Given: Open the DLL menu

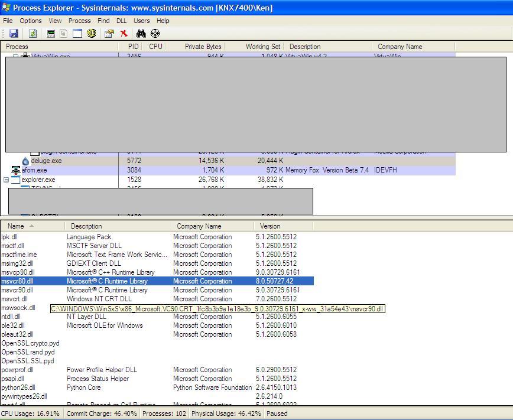Looking at the screenshot, I should (121, 21).
